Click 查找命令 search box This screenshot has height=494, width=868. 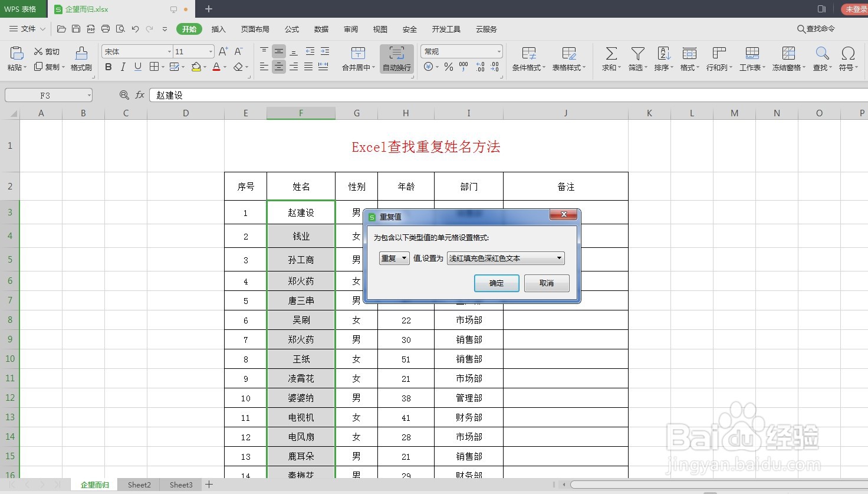[x=816, y=29]
